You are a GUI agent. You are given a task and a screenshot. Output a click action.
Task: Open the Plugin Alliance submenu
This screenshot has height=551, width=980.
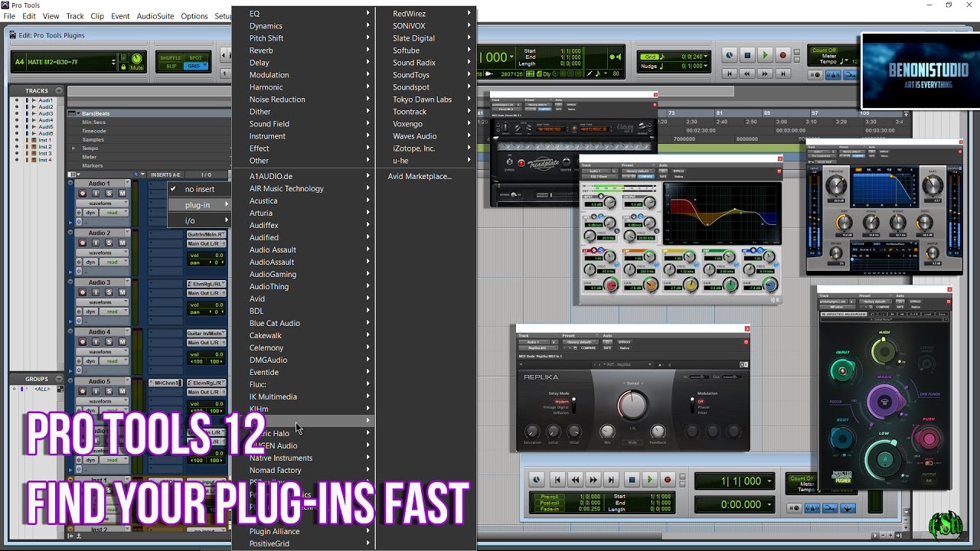303,531
